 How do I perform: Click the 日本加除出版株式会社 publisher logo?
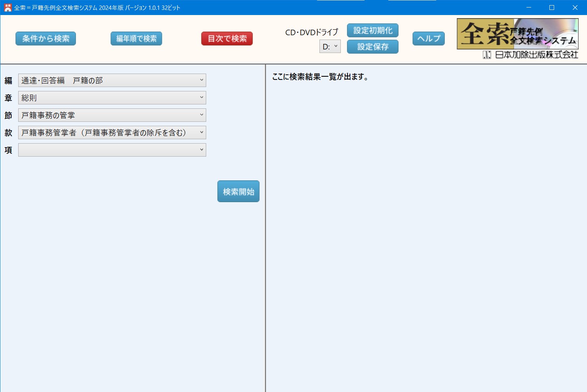point(530,55)
